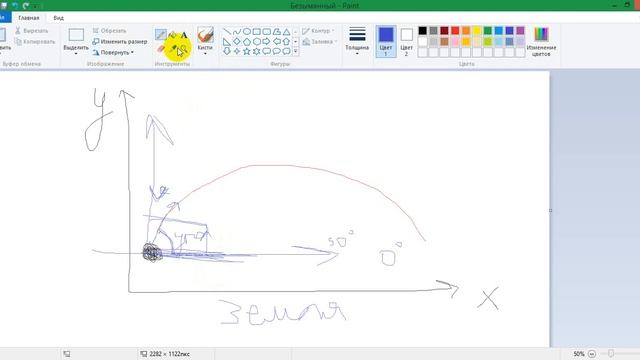Open the Quick Access Toolbar customize arrow

(36, 6)
